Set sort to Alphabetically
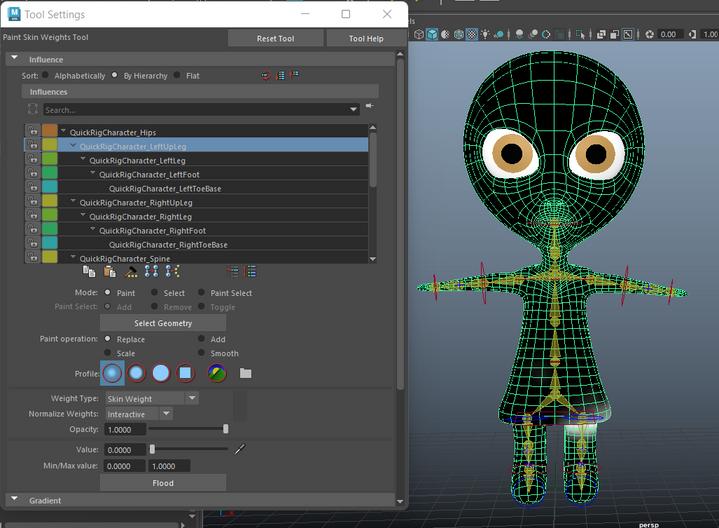Screen dimensions: 719x528 45,75
